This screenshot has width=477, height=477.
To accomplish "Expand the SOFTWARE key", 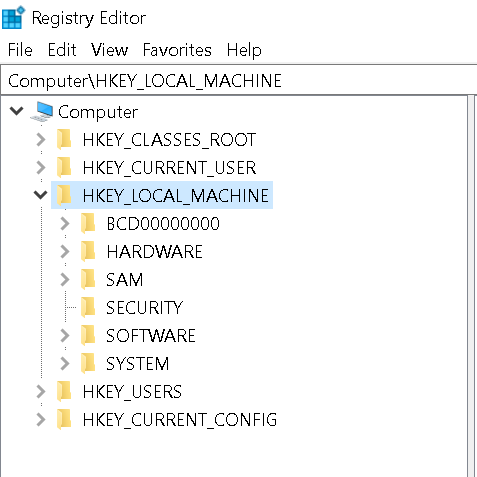I will 65,336.
